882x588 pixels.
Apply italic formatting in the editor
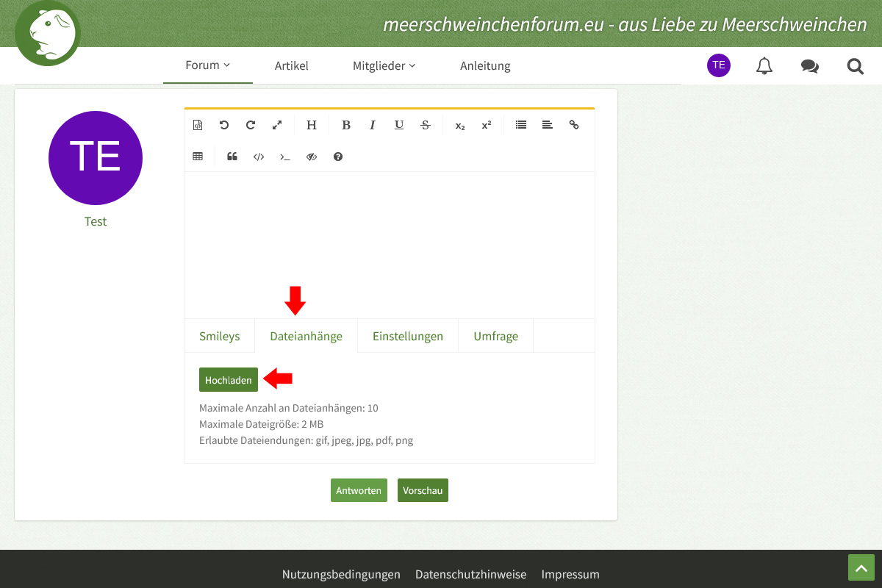(x=373, y=125)
